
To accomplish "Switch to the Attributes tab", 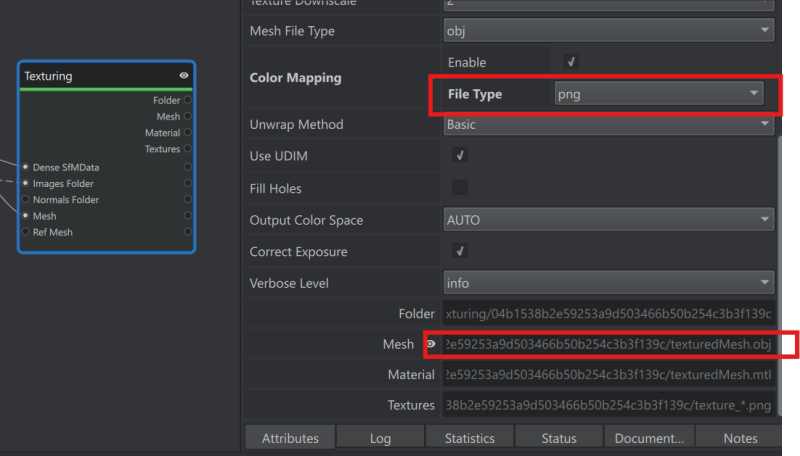I will [x=290, y=438].
